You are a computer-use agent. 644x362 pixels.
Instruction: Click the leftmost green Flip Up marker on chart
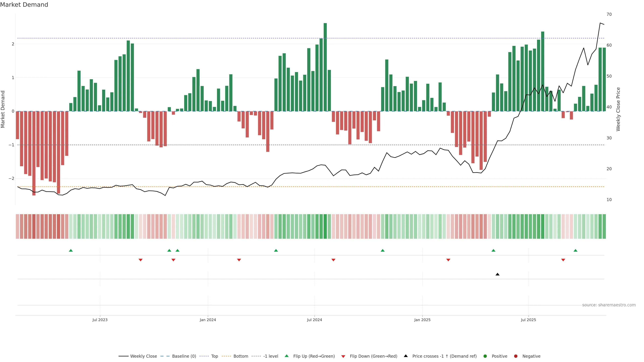point(71,250)
